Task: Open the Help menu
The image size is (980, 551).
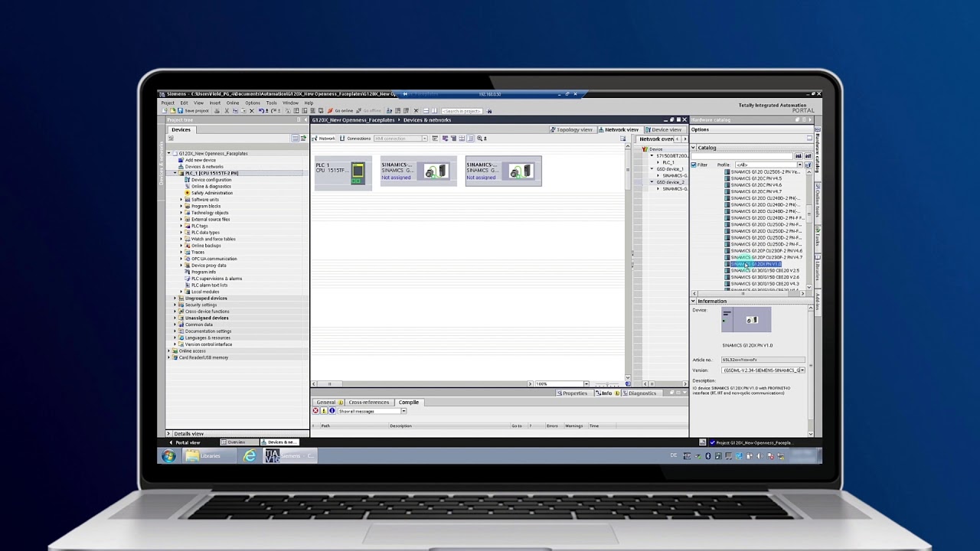Action: tap(309, 103)
